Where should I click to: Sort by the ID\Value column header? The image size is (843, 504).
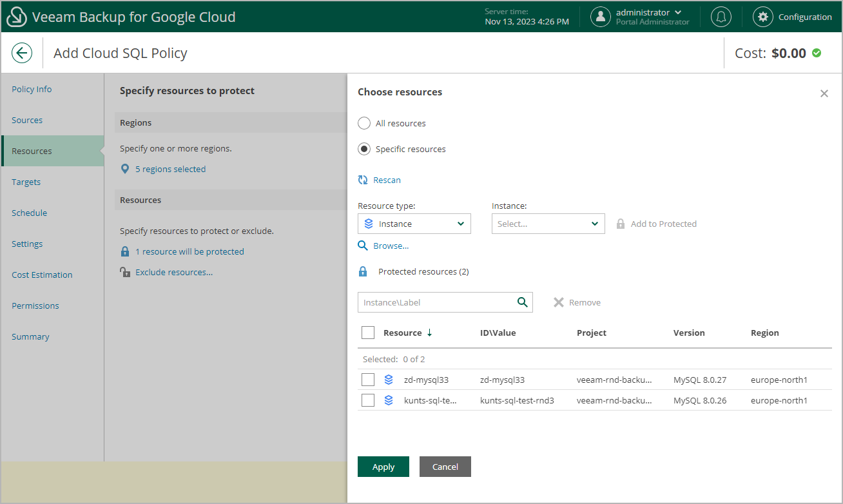[498, 333]
